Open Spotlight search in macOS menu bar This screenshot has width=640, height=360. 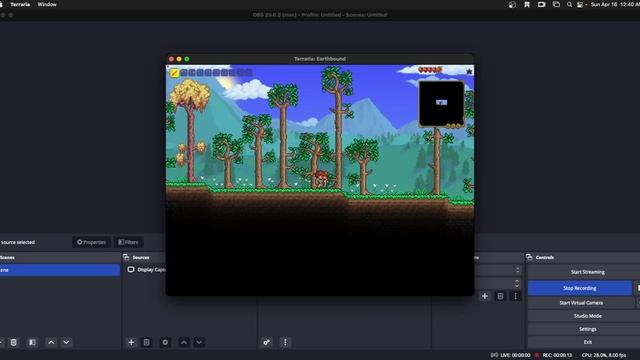coord(569,4)
